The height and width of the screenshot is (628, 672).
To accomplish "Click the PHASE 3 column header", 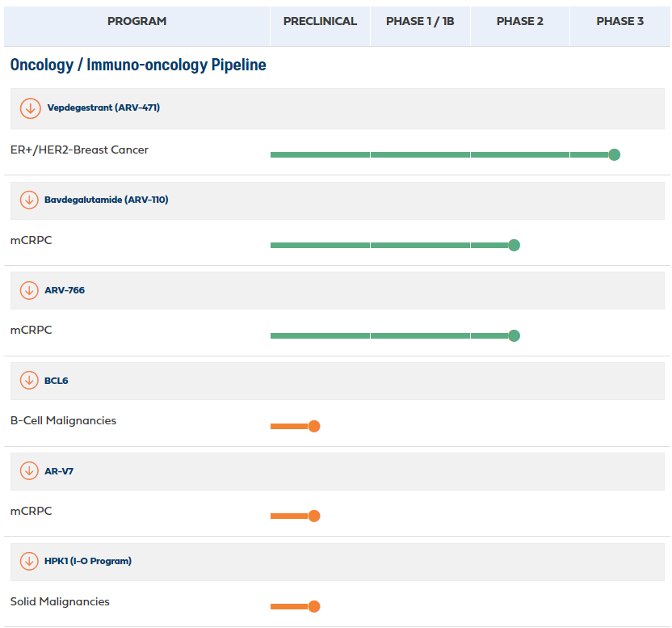I will pyautogui.click(x=619, y=22).
